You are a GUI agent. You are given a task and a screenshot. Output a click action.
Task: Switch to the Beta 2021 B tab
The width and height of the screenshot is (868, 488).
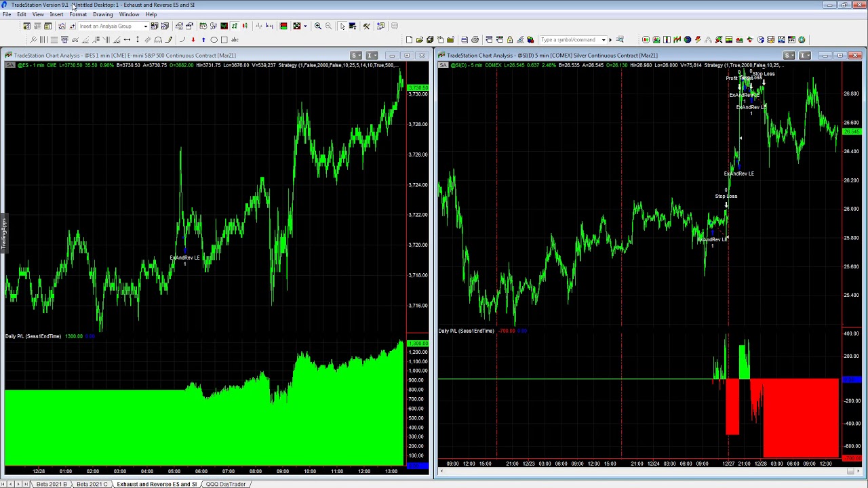point(52,484)
